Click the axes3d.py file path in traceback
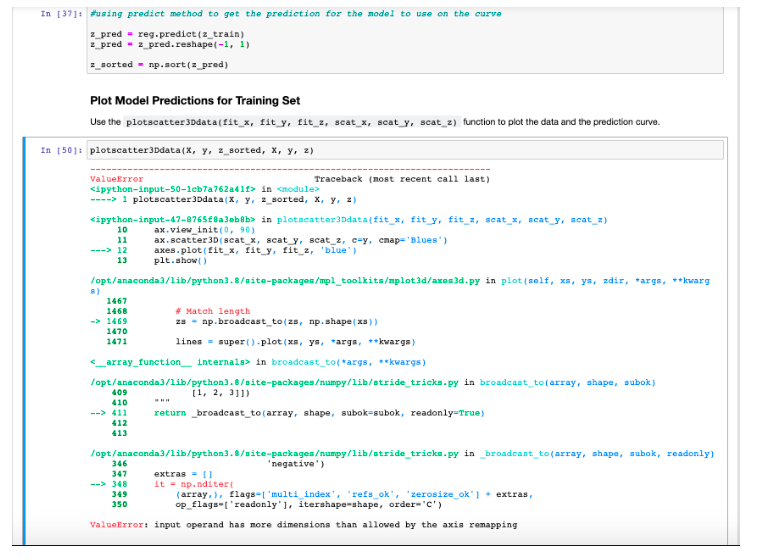 [x=285, y=281]
